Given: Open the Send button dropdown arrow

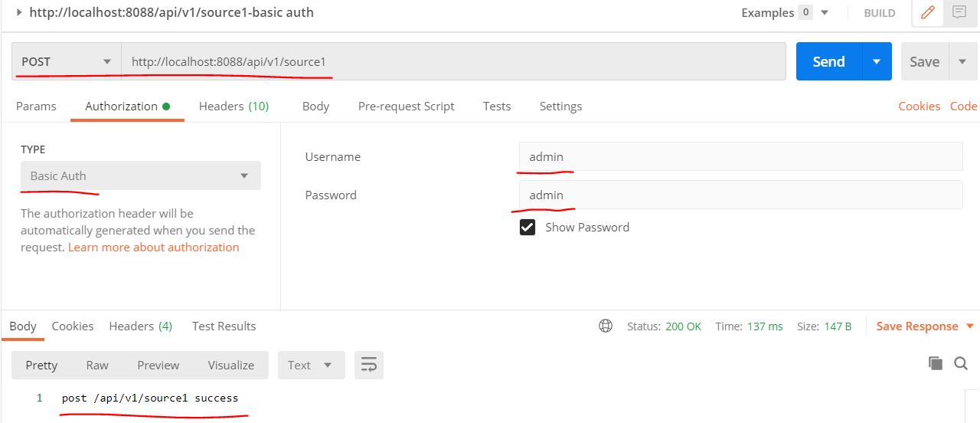Looking at the screenshot, I should (x=877, y=62).
